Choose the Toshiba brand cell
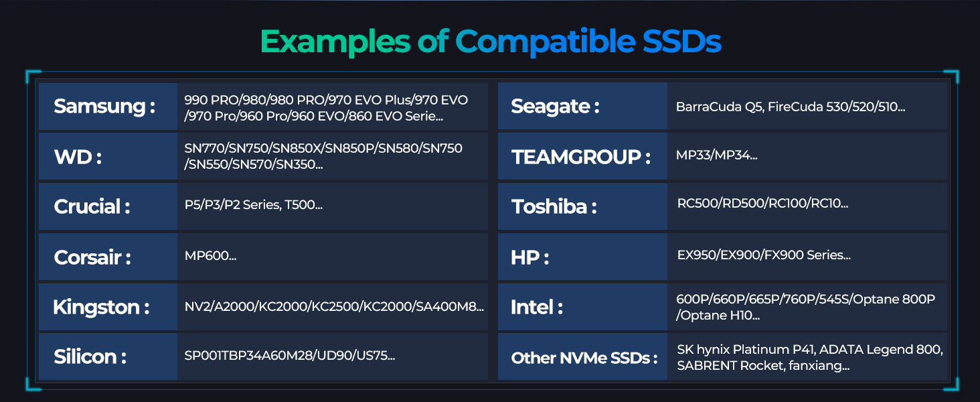This screenshot has height=402, width=980. (554, 206)
